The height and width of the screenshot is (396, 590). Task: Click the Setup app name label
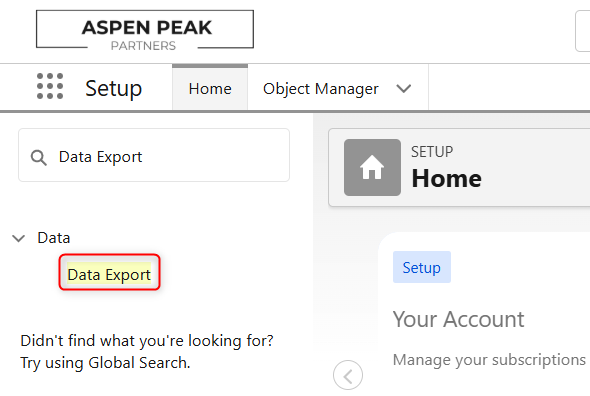pyautogui.click(x=113, y=88)
